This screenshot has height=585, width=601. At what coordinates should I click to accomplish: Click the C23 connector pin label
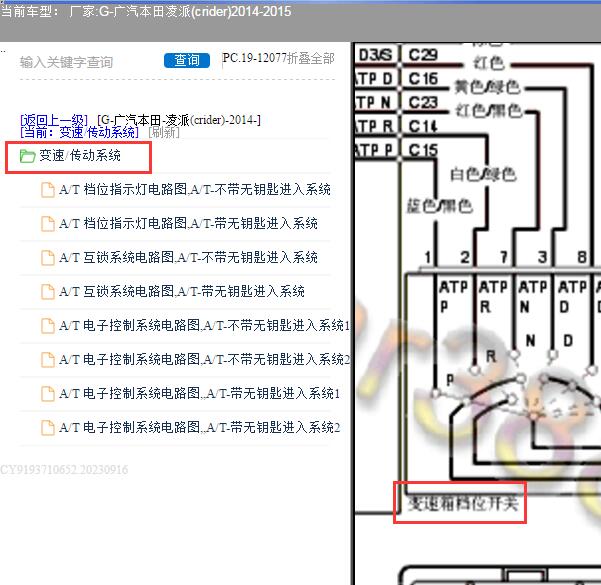[423, 102]
